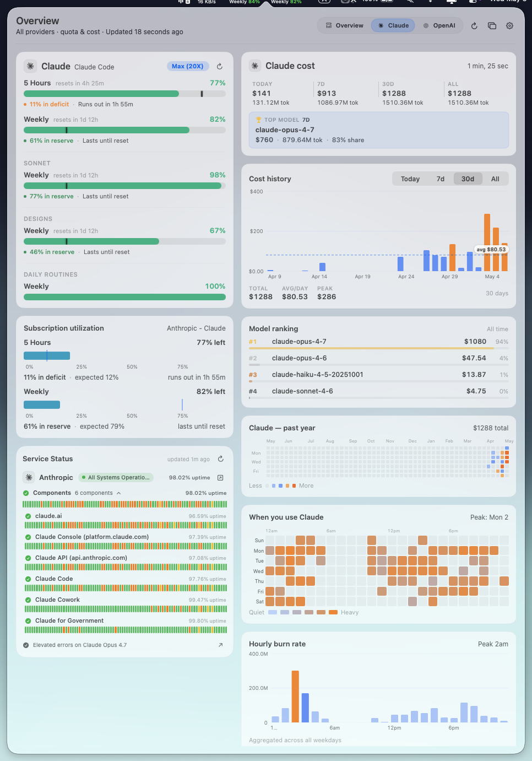
Task: Click Subscription utilization 5 Hours blue bar
Action: coord(47,356)
